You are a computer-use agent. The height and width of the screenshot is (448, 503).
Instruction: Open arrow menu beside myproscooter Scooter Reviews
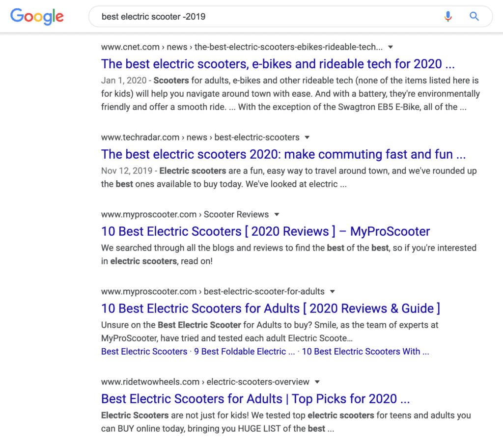click(277, 214)
